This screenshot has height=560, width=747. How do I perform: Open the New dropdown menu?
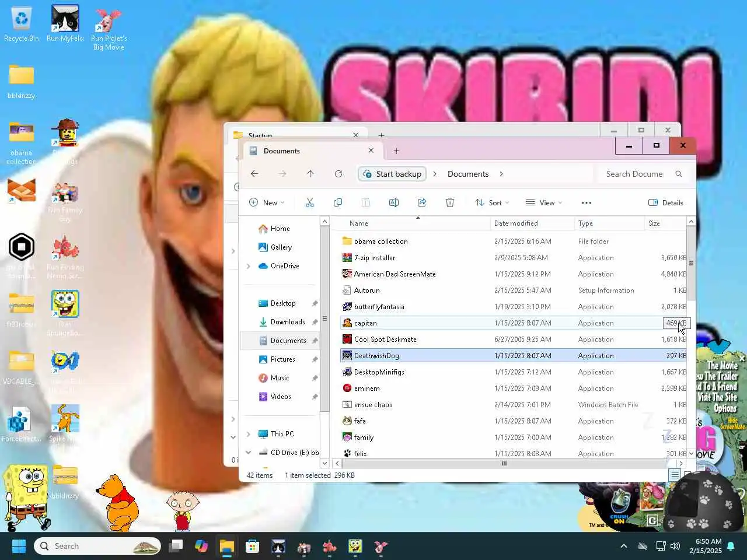(x=267, y=202)
